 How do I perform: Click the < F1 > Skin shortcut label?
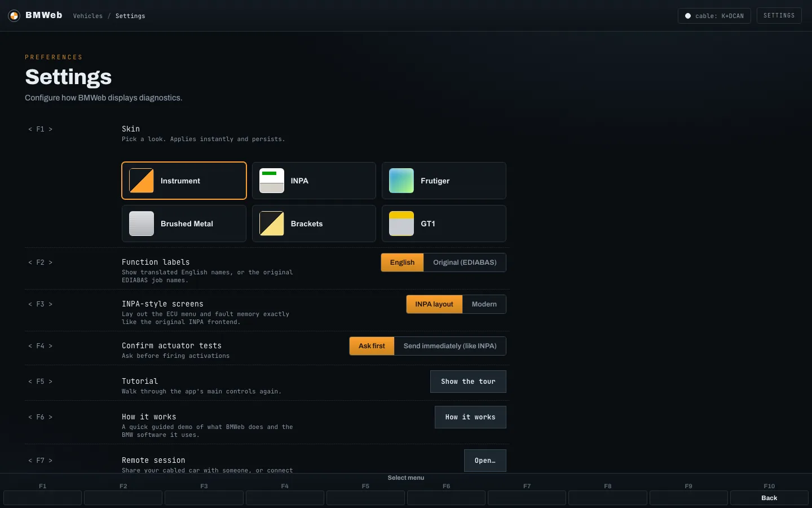(41, 129)
